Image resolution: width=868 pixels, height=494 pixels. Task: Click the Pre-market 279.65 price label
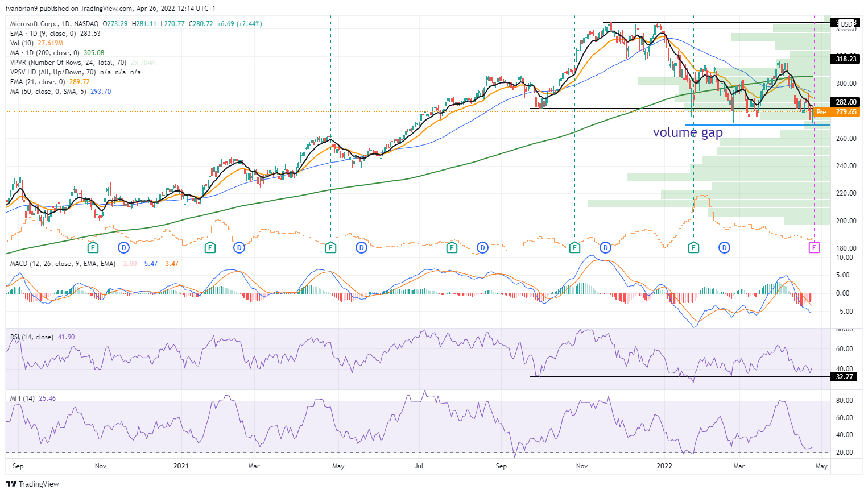(837, 112)
